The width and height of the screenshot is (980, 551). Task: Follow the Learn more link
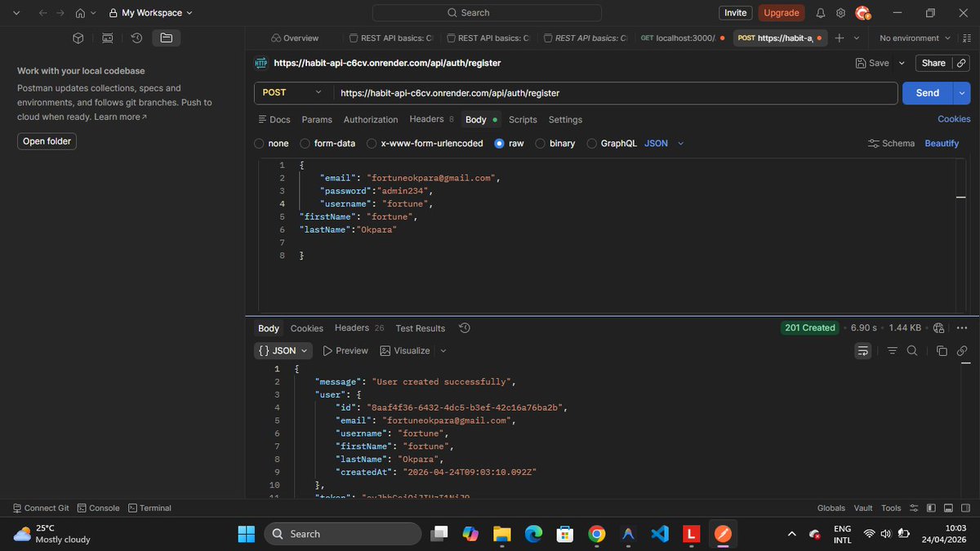point(120,118)
